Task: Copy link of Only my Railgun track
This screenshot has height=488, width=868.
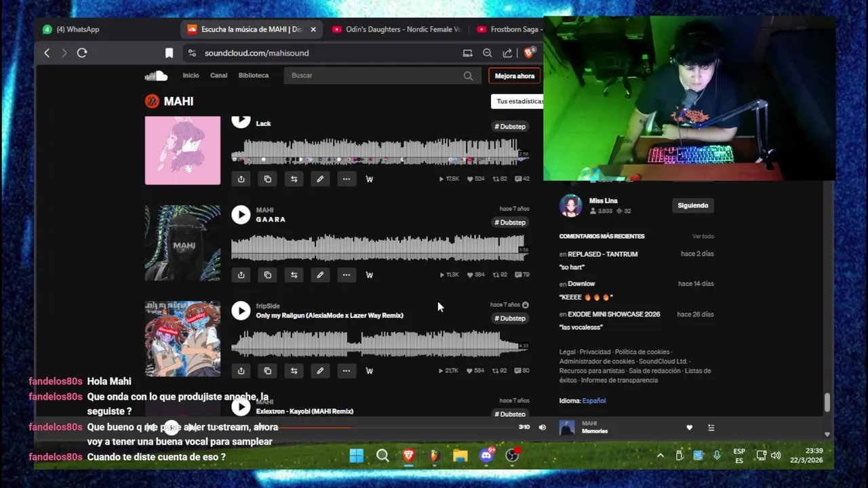Action: pos(267,371)
